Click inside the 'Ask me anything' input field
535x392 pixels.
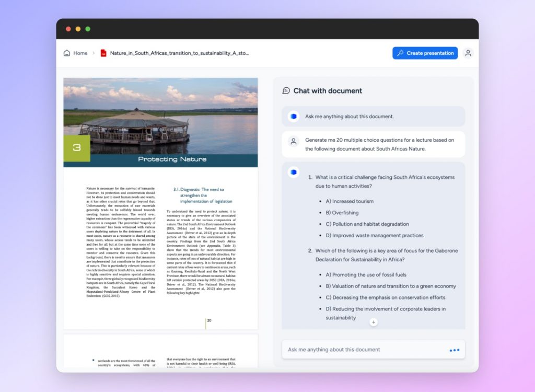[x=366, y=349]
